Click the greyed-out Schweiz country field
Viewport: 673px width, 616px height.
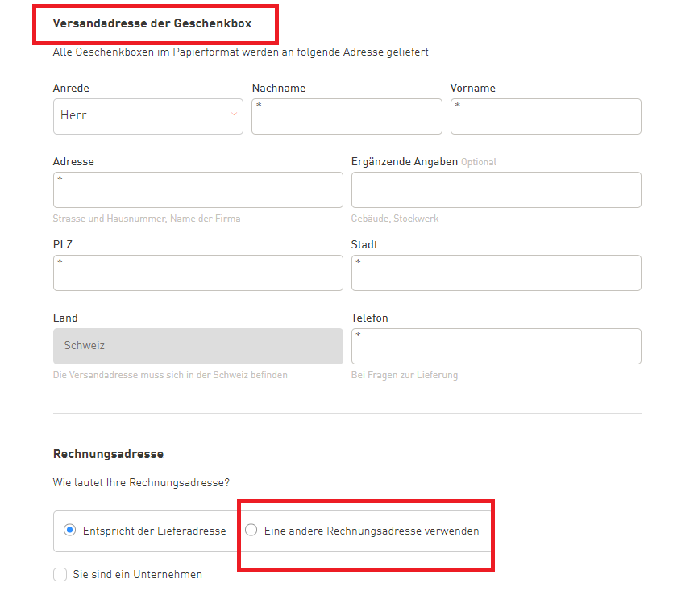pos(197,346)
